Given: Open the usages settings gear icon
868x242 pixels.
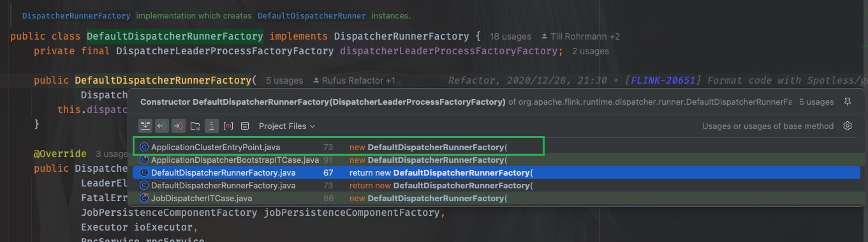Looking at the screenshot, I should click(x=848, y=126).
